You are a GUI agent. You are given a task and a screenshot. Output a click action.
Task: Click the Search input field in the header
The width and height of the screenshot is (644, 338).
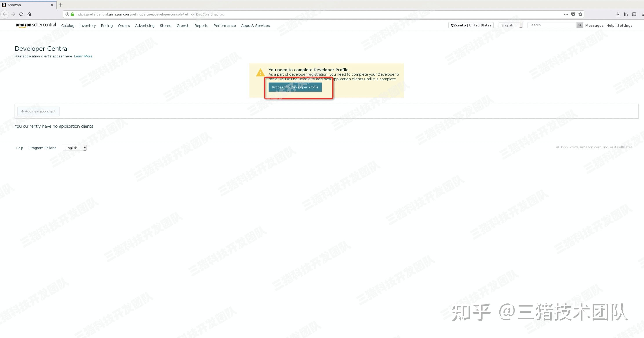tap(550, 25)
